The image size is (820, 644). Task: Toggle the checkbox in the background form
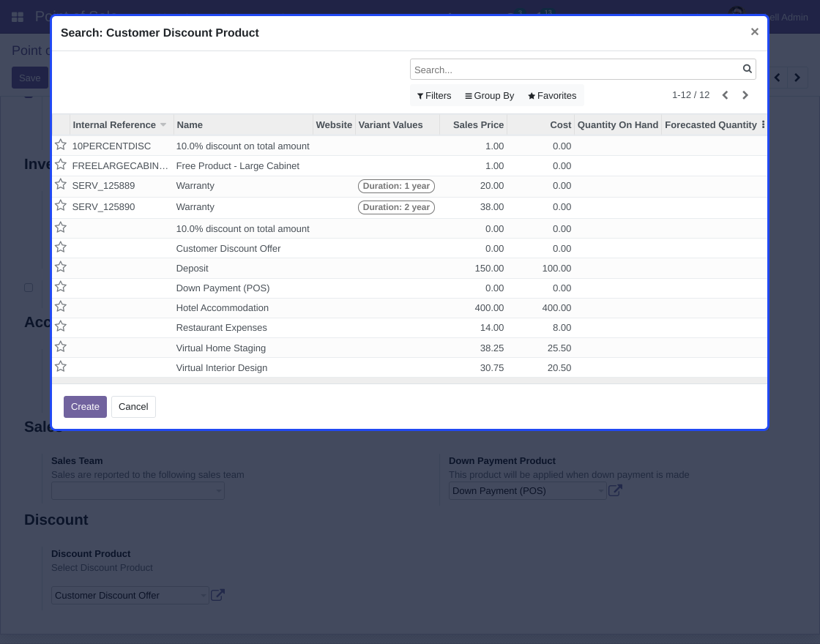point(29,288)
